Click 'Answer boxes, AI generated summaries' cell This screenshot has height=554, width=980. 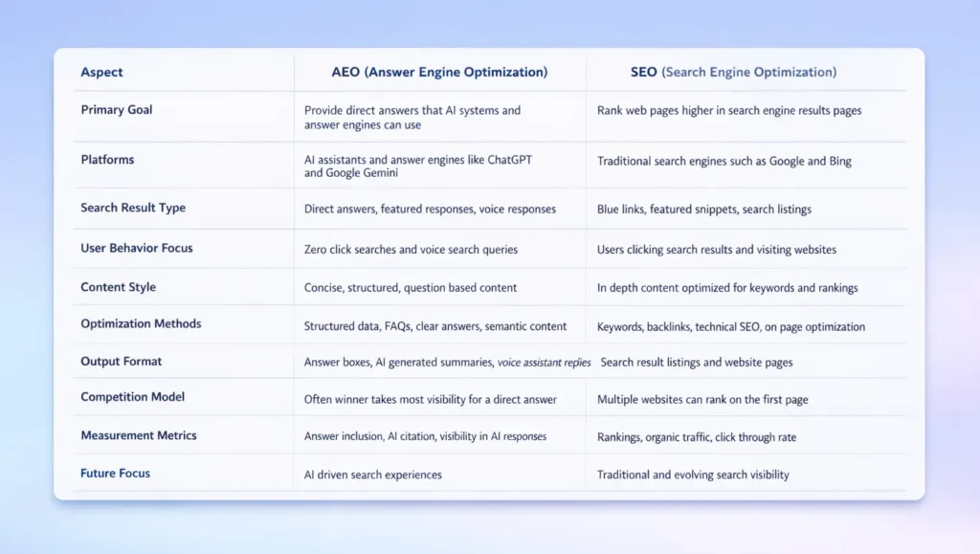click(x=448, y=363)
